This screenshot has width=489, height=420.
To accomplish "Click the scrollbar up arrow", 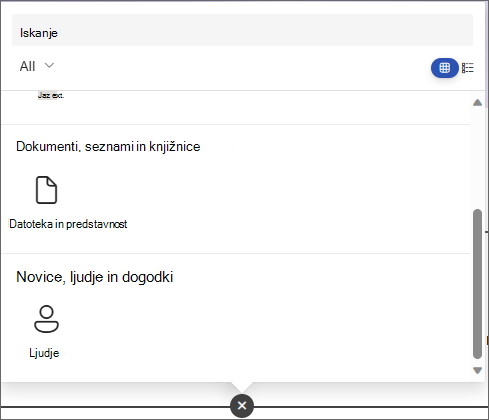I will [477, 102].
